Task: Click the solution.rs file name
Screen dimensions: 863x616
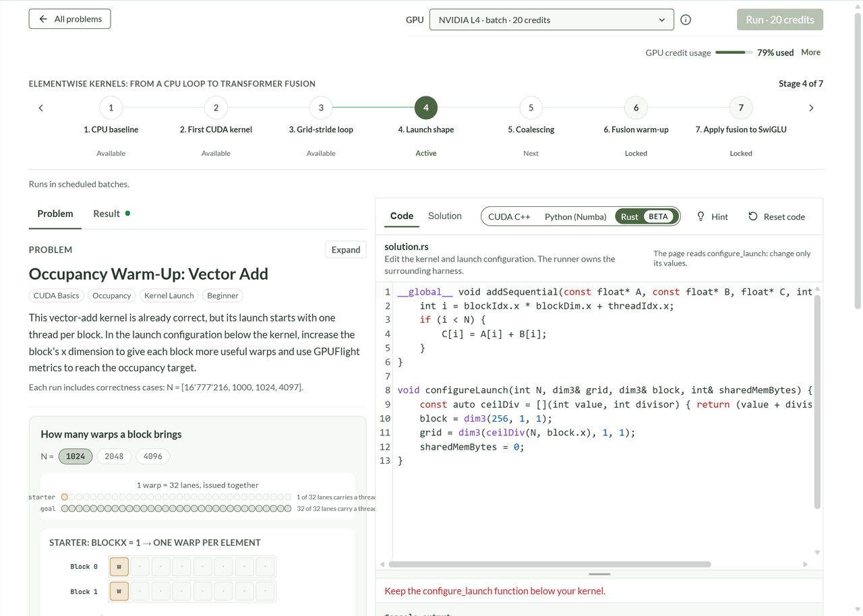Action: click(407, 247)
